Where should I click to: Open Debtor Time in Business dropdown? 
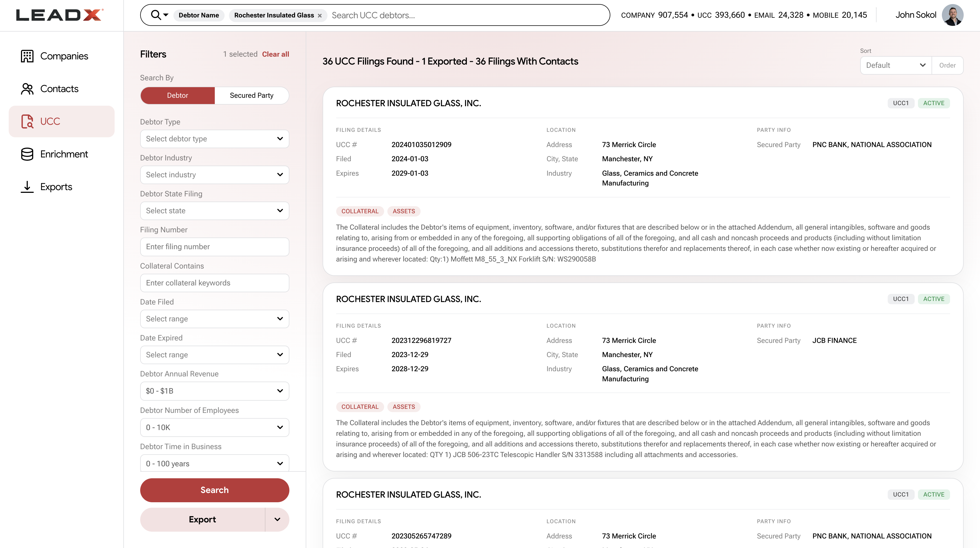point(215,464)
